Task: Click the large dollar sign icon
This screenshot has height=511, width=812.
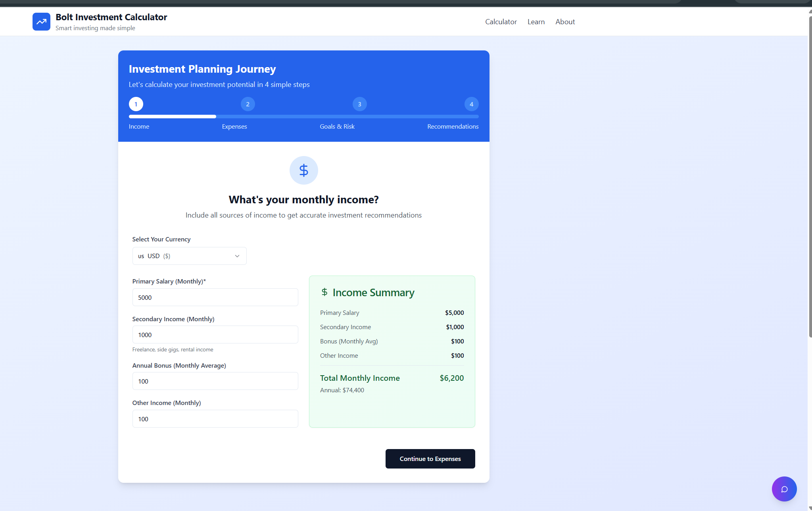Action: (x=303, y=170)
